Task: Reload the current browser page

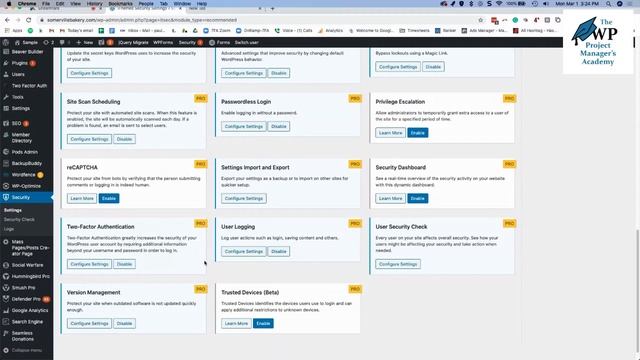Action: (29, 20)
